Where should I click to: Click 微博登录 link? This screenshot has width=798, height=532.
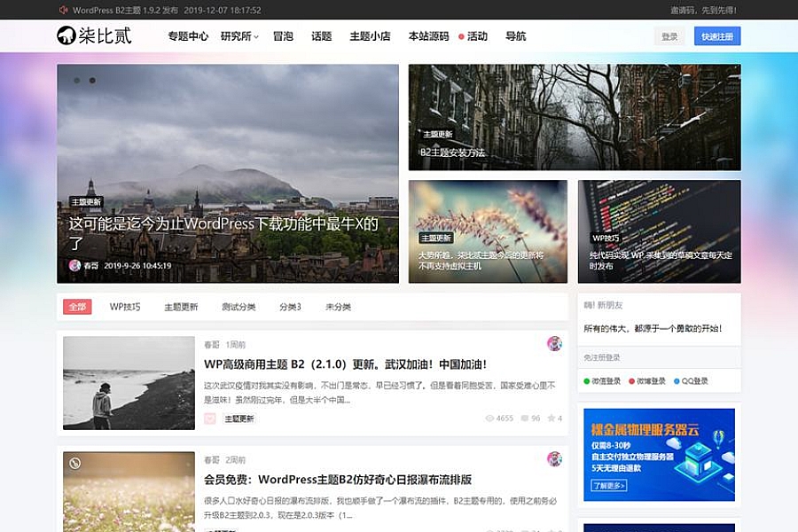click(x=651, y=380)
